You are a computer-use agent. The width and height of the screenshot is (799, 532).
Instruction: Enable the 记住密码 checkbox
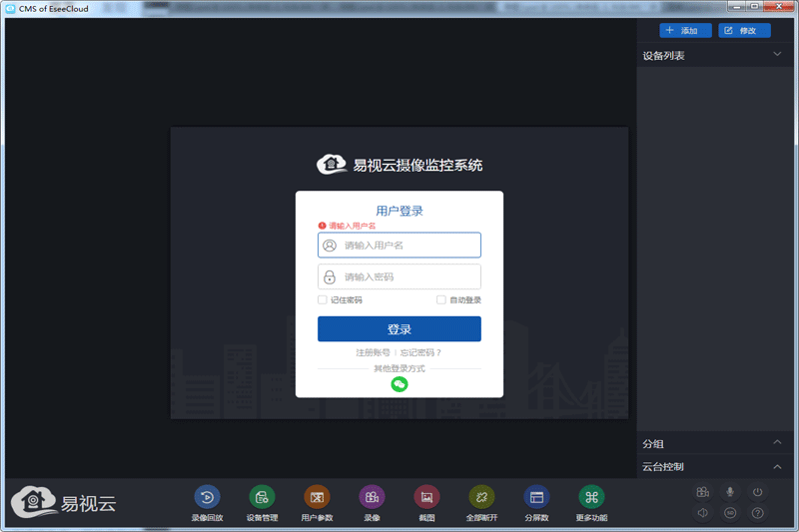point(323,299)
